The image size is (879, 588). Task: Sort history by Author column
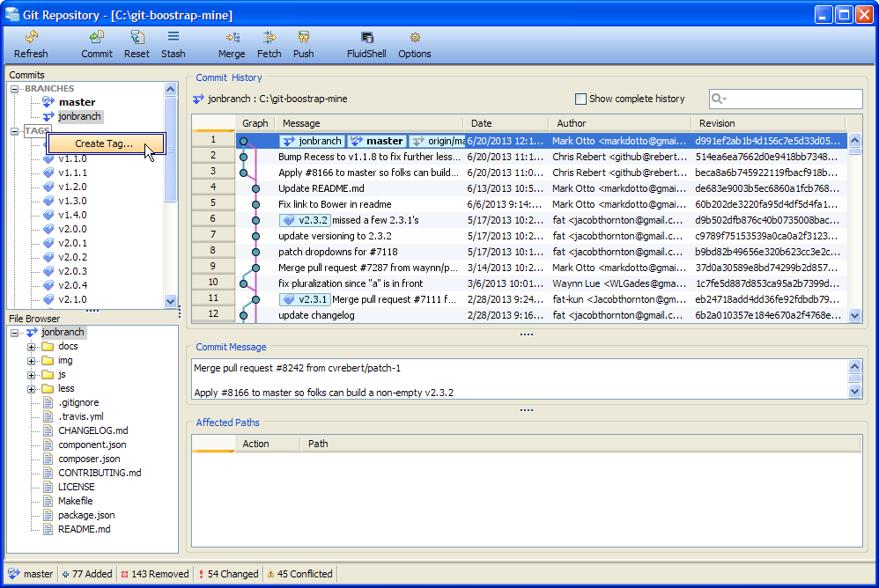tap(620, 123)
